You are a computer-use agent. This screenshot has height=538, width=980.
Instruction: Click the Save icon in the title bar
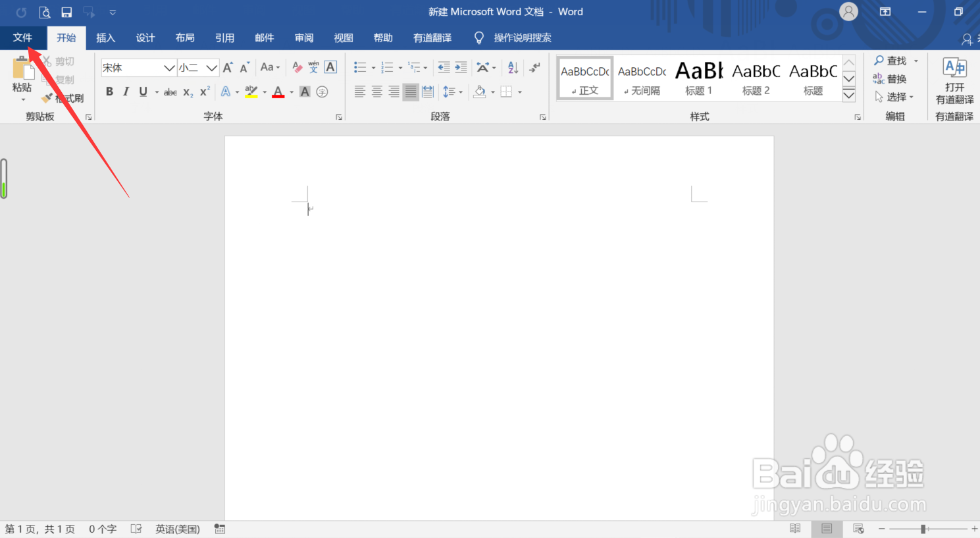[x=66, y=12]
